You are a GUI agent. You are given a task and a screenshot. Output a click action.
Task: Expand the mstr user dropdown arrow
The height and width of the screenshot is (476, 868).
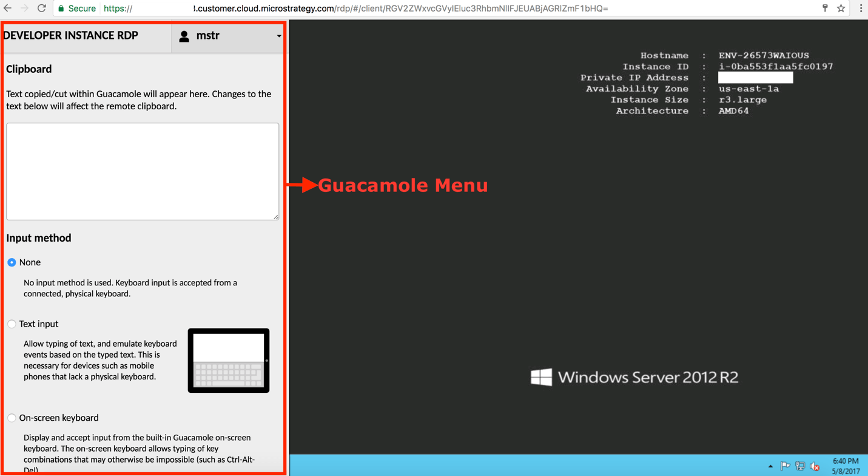[x=278, y=36]
